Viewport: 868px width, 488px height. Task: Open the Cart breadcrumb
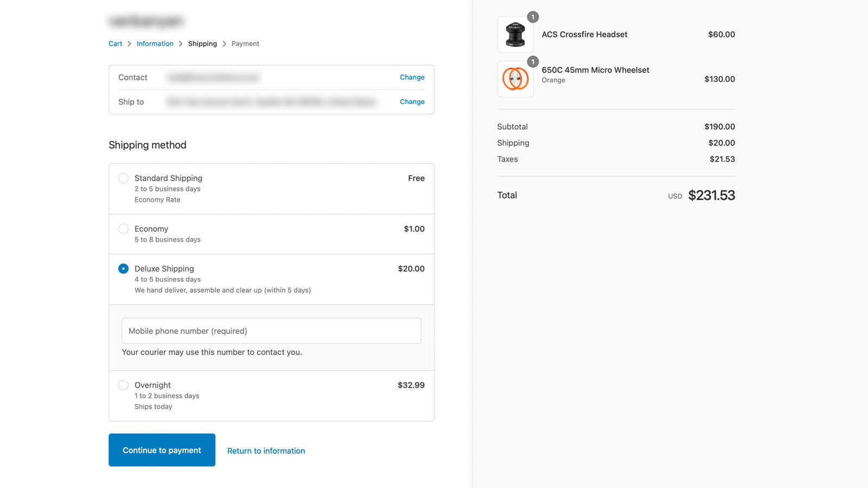click(115, 43)
